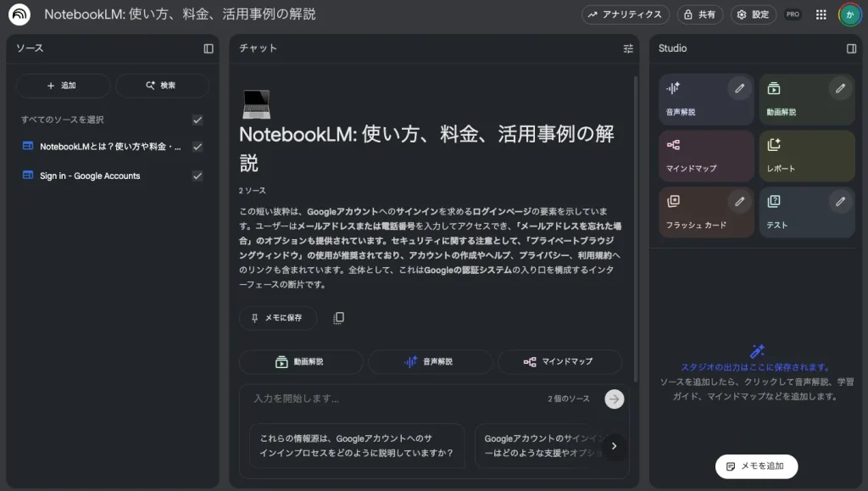The height and width of the screenshot is (491, 868).
Task: Uncheck the NotebookLMとは source
Action: pos(197,148)
